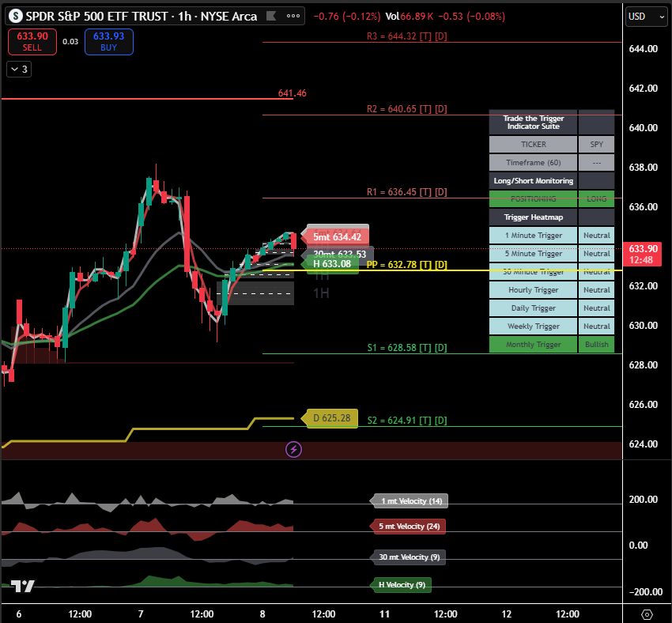The height and width of the screenshot is (623, 672).
Task: Click date label 7 on time axis
Action: [141, 614]
